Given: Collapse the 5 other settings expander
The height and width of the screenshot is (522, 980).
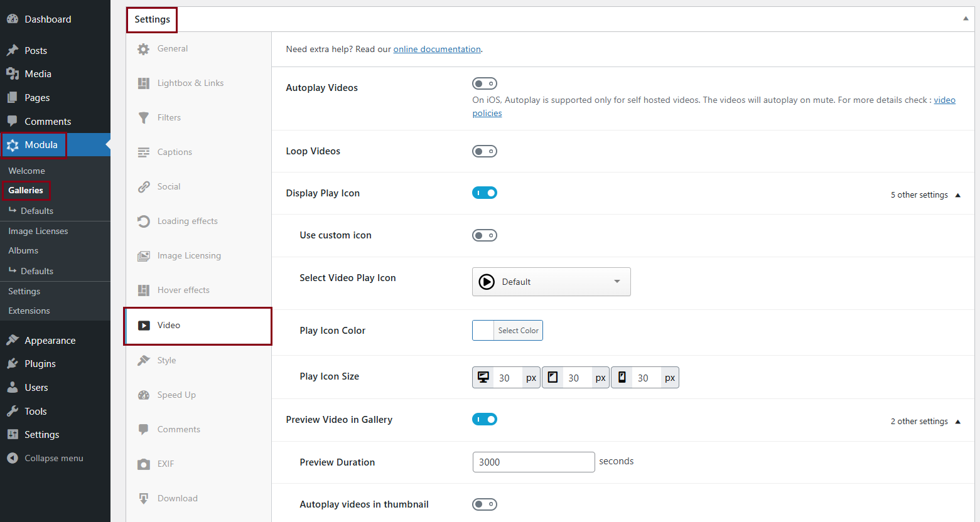Looking at the screenshot, I should coord(925,195).
